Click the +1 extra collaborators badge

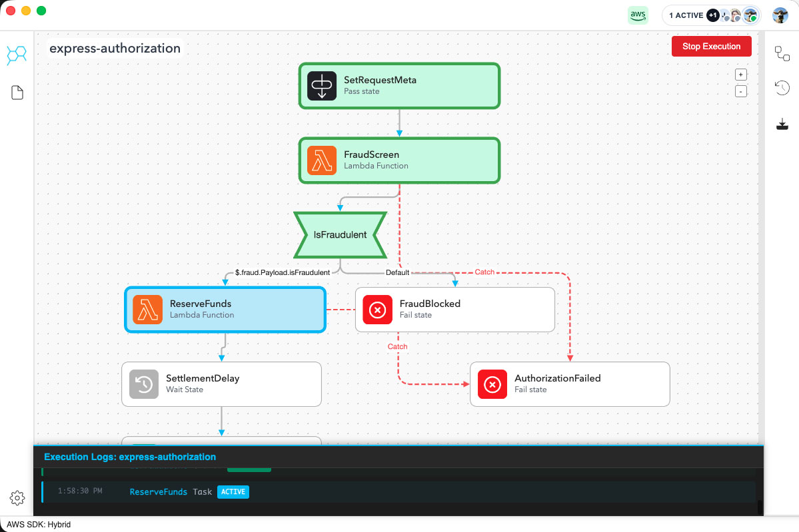click(713, 15)
